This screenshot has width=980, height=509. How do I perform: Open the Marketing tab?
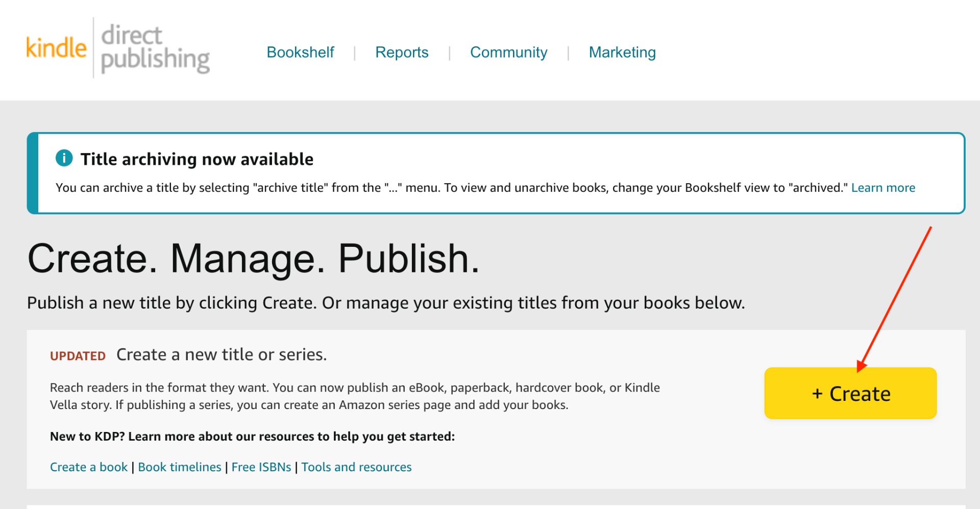click(622, 52)
